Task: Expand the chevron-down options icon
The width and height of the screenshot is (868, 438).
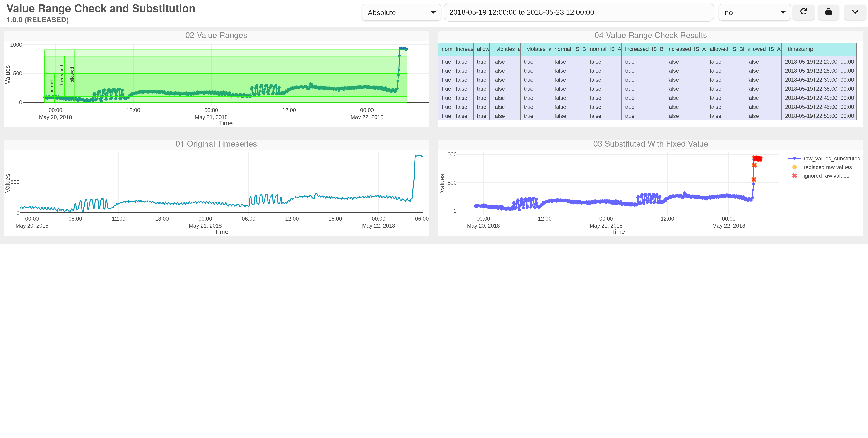Action: (x=855, y=12)
